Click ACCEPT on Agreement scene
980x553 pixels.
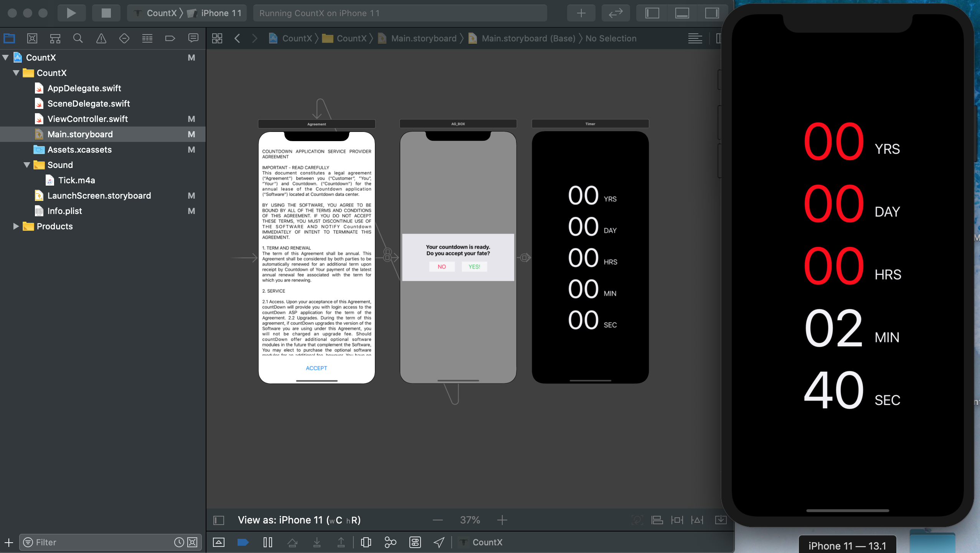(x=316, y=368)
